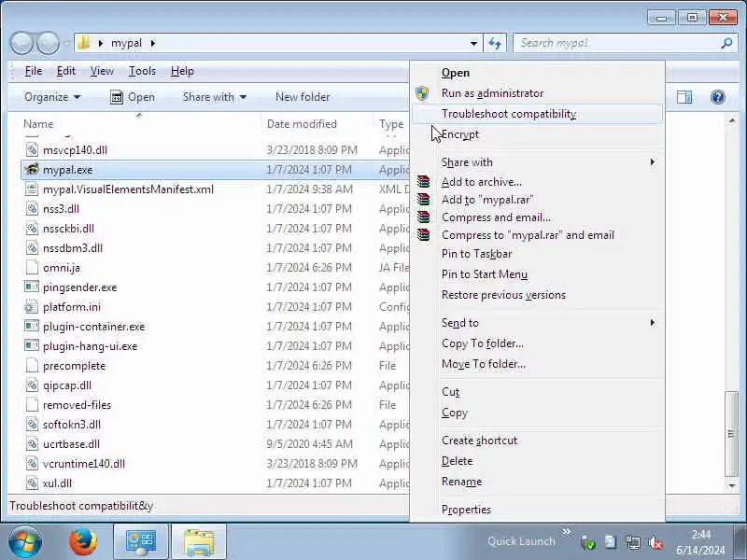Click the mypal.VisualElementsManifest.xml file icon
Image resolution: width=747 pixels, height=560 pixels.
[32, 189]
